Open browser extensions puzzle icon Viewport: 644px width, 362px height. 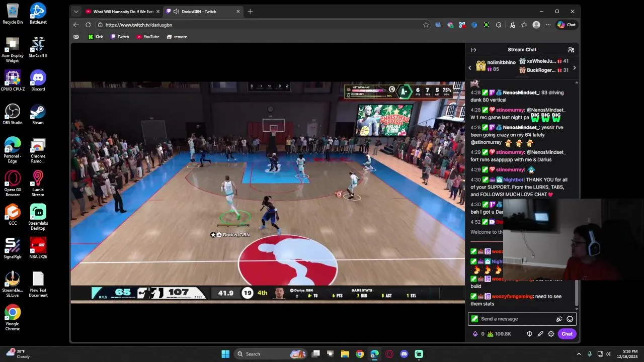499,25
